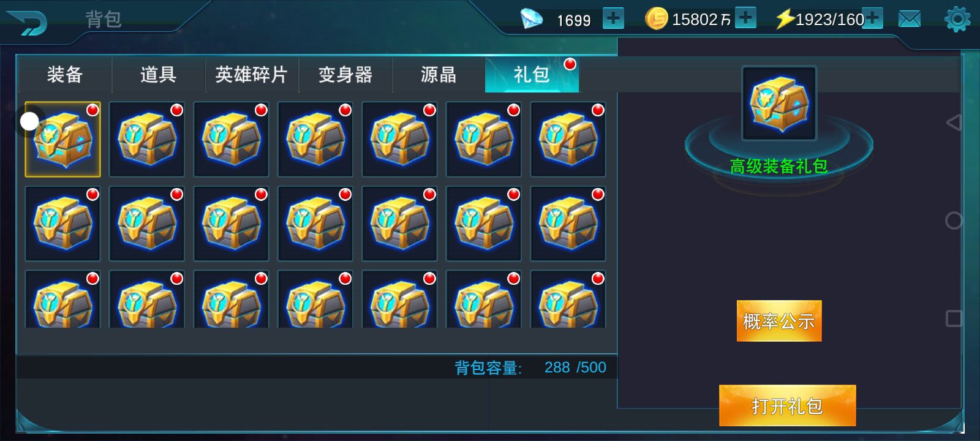
Task: Select the highlighted first gift chest
Action: (x=62, y=140)
